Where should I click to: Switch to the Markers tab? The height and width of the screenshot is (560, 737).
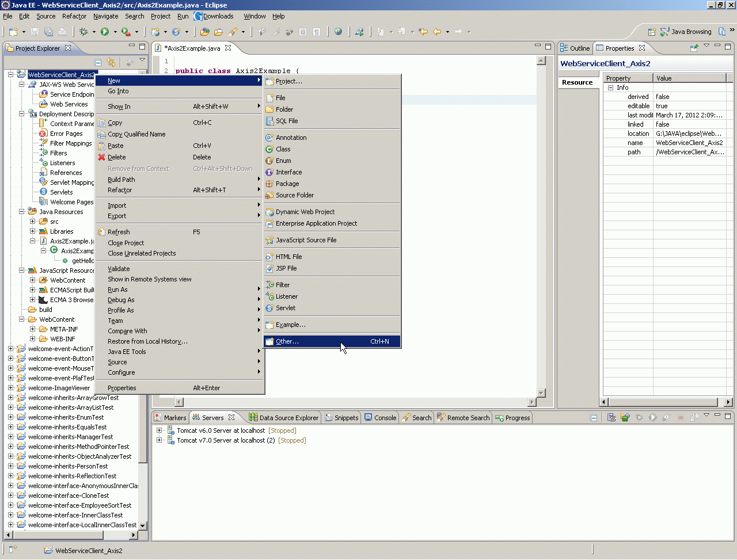click(170, 418)
